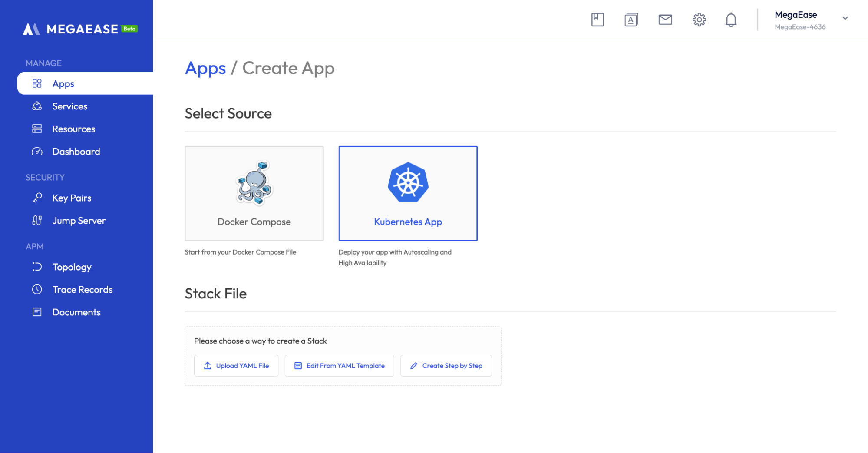Click the Docker Compose octopus logo
The height and width of the screenshot is (453, 868).
pyautogui.click(x=254, y=183)
